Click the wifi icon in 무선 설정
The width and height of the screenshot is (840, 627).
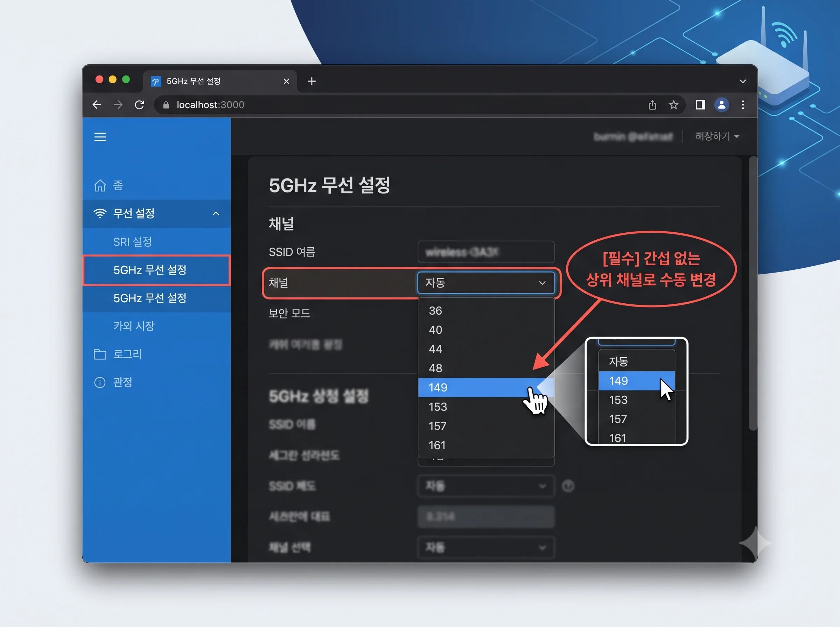pyautogui.click(x=100, y=214)
